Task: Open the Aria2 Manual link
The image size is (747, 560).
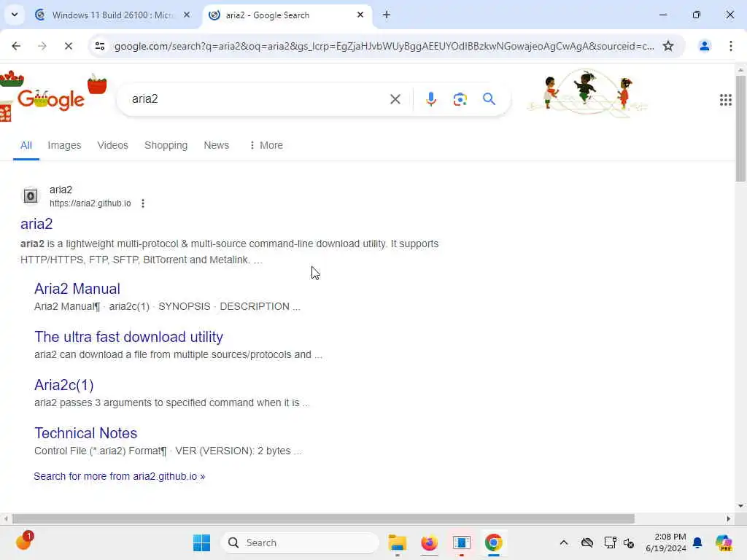Action: [77, 289]
